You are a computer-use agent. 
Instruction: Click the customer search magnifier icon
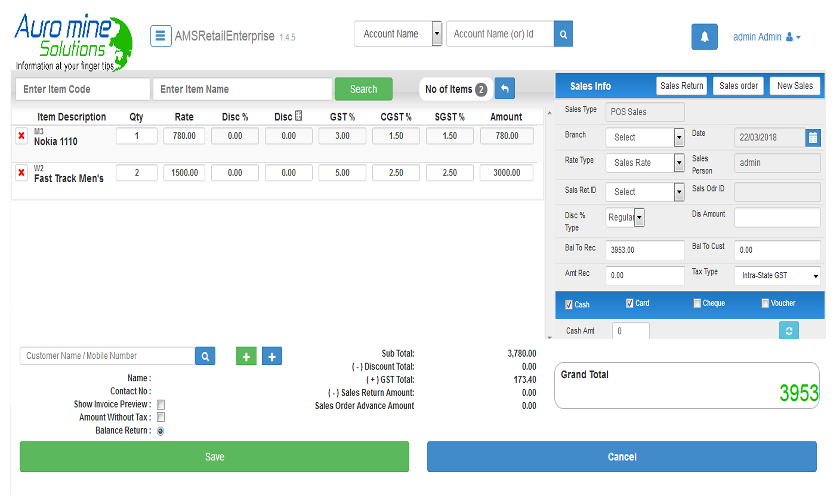tap(205, 356)
